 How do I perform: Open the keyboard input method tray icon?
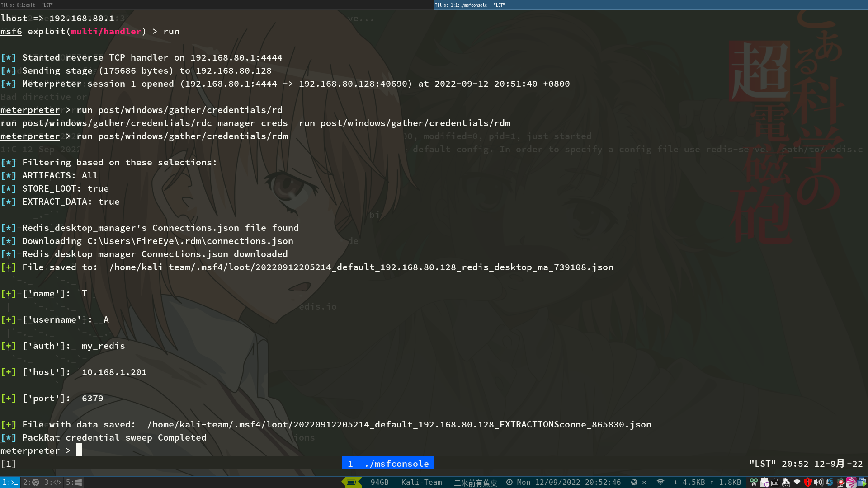point(775,483)
